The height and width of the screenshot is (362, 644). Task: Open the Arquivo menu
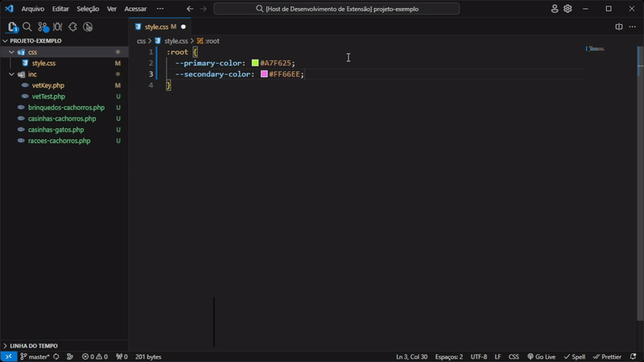point(33,9)
